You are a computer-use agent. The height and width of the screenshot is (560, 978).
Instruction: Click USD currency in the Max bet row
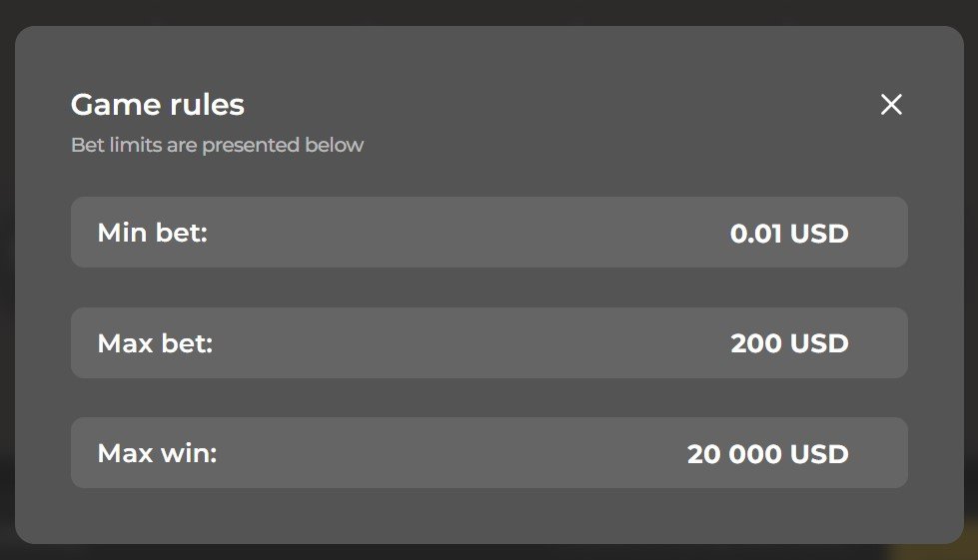819,344
